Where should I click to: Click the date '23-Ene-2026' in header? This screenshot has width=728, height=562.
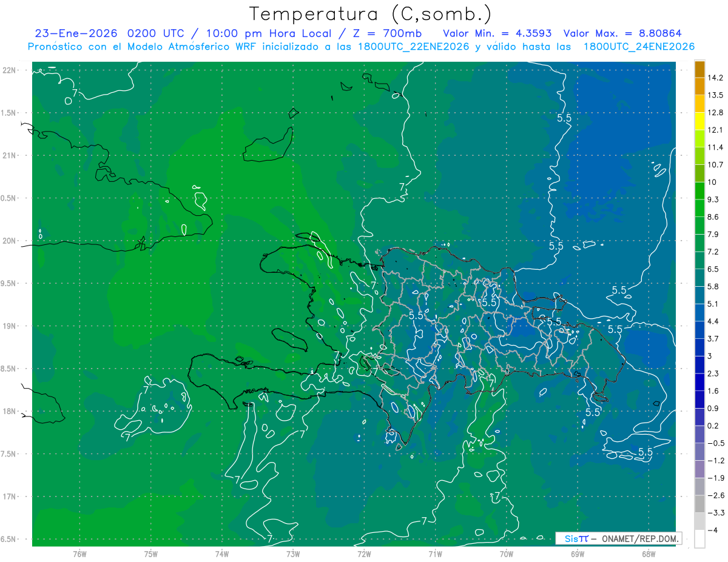click(x=76, y=33)
